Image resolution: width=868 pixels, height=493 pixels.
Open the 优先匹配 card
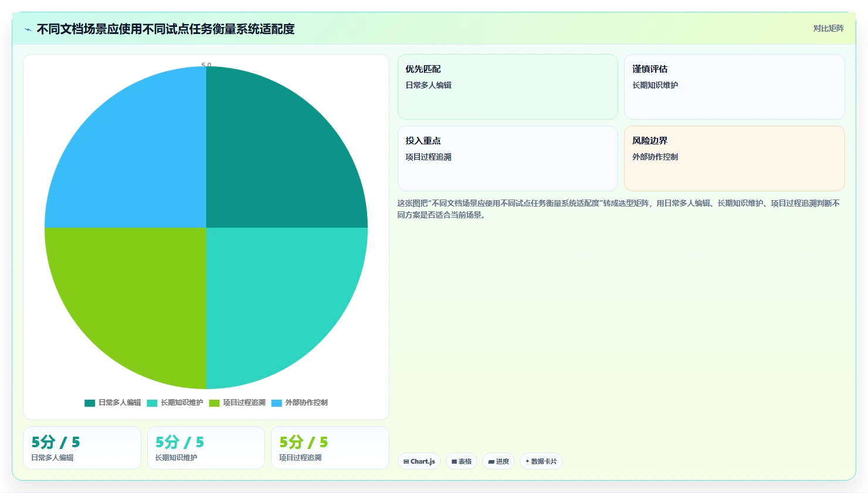(508, 87)
